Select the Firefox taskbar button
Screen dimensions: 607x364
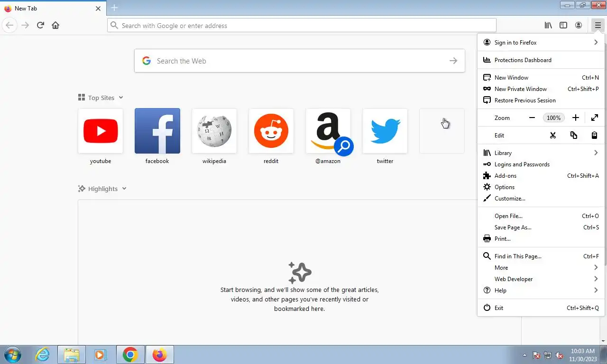tap(160, 355)
